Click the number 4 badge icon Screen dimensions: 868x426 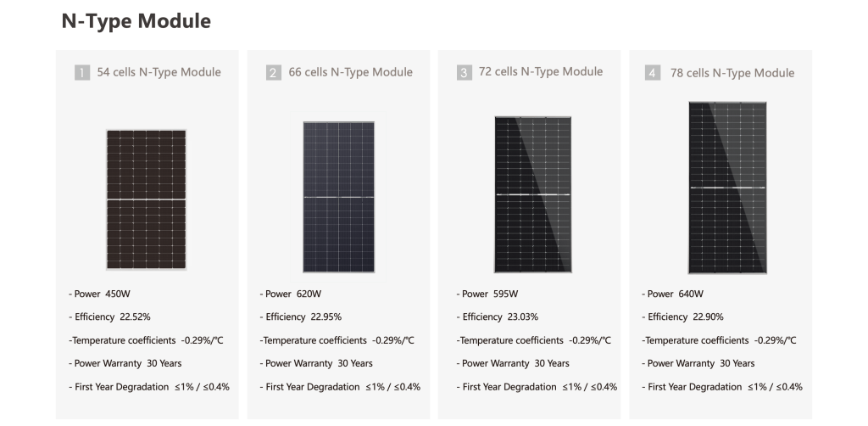point(653,74)
